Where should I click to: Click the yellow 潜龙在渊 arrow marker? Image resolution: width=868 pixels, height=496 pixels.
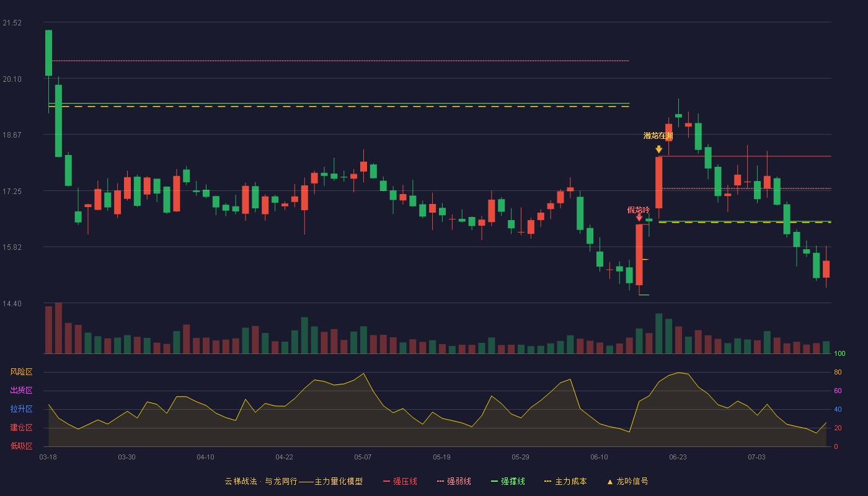658,149
